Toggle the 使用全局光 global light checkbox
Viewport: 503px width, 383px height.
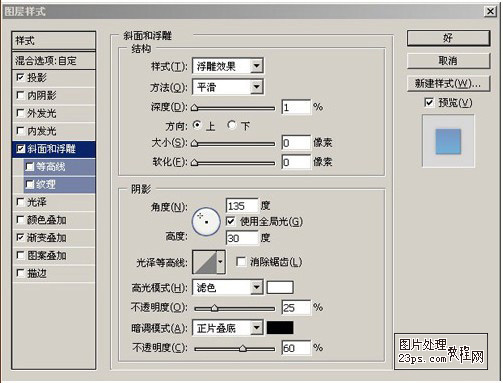coord(230,221)
